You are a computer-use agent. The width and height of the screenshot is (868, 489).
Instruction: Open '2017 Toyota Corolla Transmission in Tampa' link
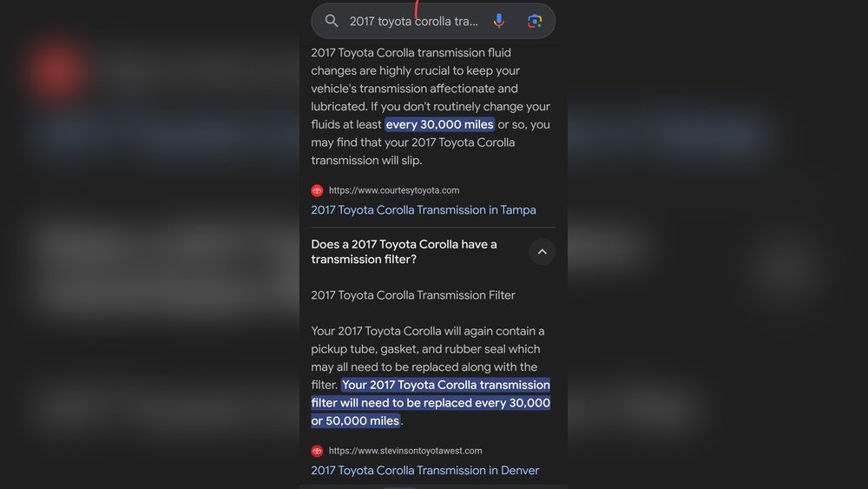(x=423, y=210)
